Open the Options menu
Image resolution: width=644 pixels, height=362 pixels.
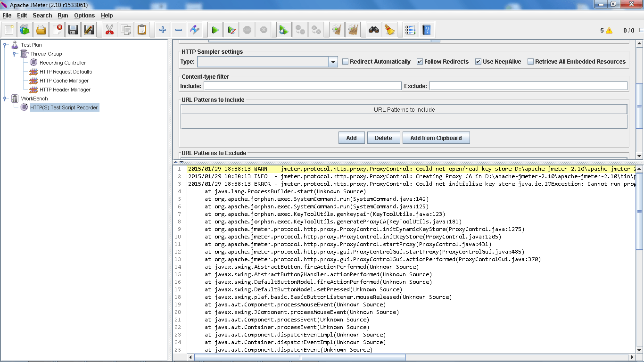84,15
